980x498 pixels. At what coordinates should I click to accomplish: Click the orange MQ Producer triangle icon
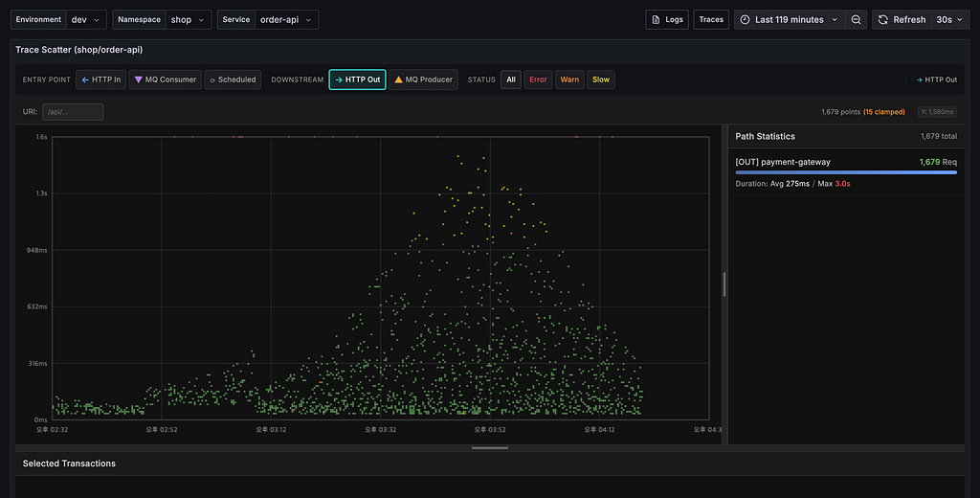[398, 79]
